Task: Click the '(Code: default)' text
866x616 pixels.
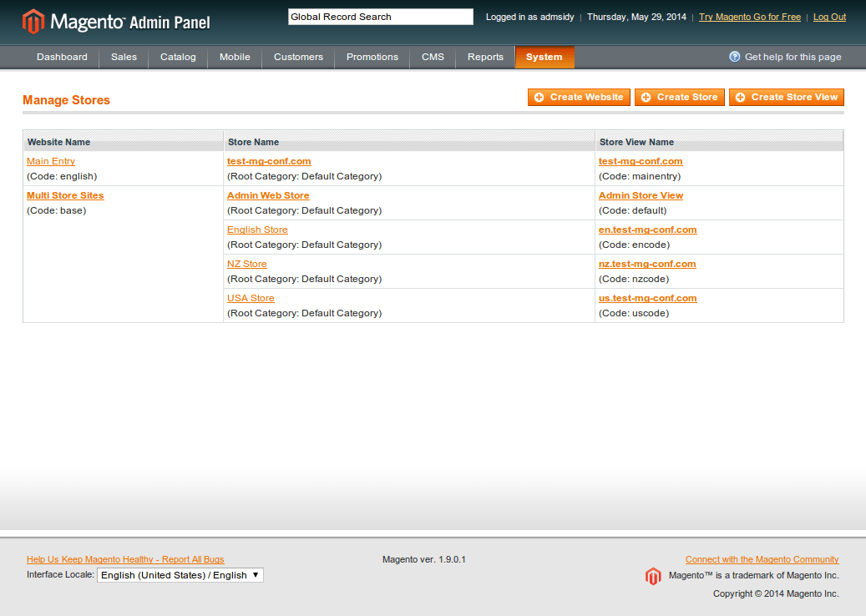Action: 632,210
